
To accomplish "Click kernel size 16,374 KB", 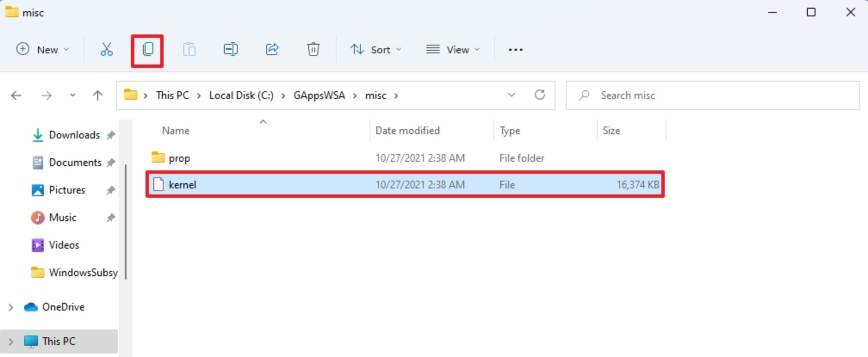I will pyautogui.click(x=638, y=185).
